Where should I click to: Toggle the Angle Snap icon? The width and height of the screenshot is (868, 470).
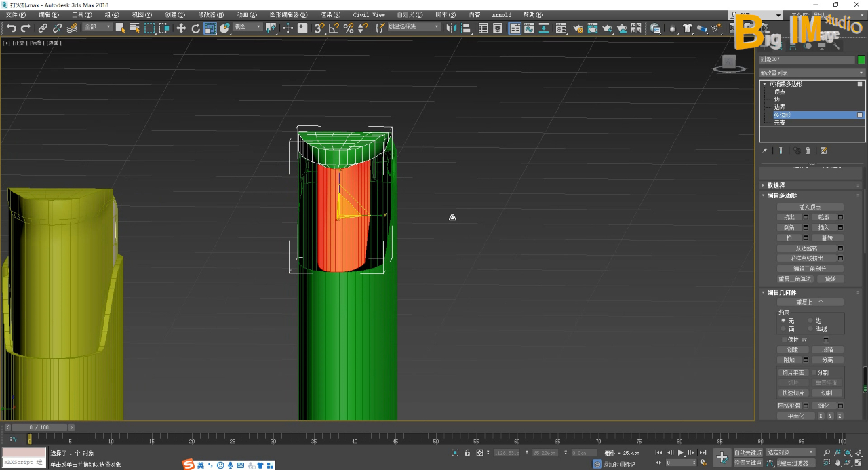click(x=334, y=28)
